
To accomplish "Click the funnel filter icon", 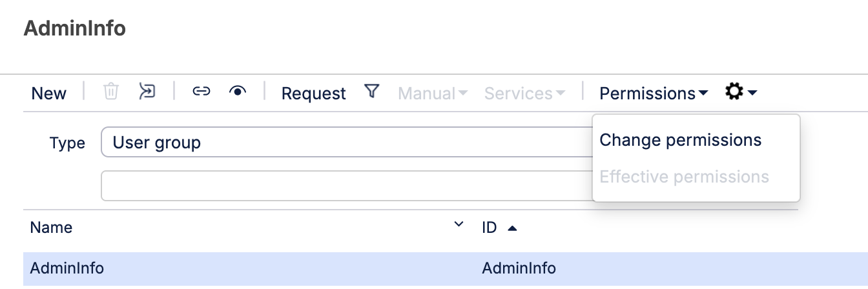I will pyautogui.click(x=371, y=92).
